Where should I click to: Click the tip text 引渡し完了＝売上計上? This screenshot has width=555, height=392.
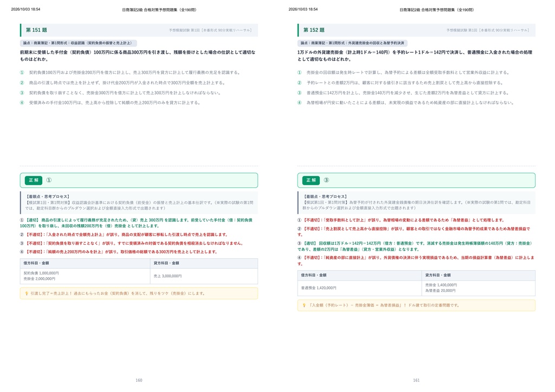118,294
